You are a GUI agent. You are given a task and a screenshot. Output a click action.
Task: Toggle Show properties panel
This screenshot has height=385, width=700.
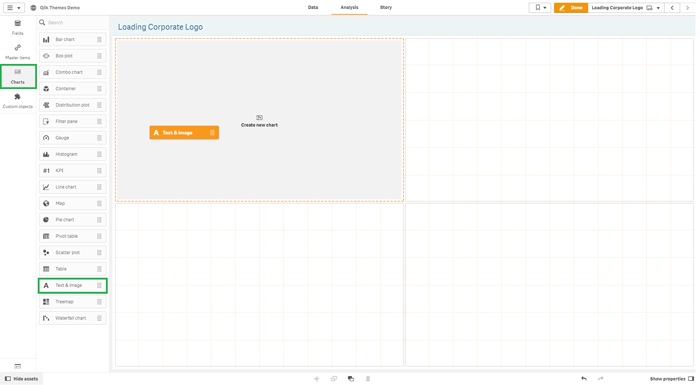click(x=672, y=379)
